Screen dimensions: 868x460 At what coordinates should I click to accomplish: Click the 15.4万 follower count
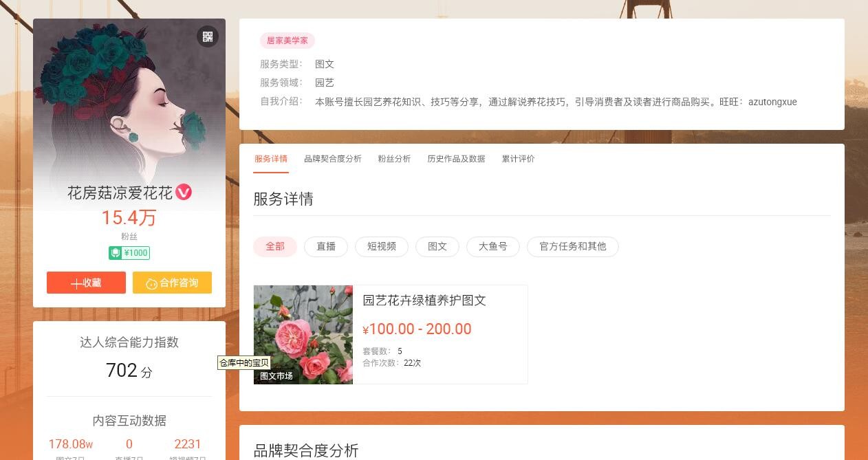[x=129, y=218]
